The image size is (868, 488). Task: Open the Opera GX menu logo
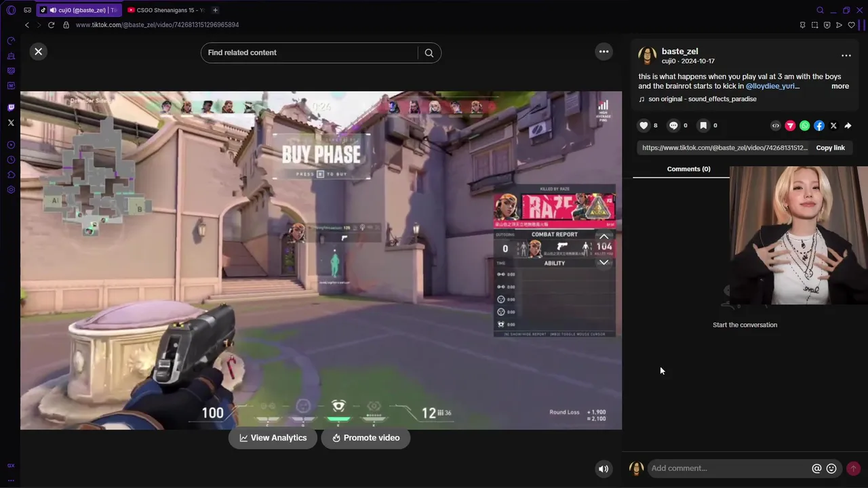click(x=11, y=10)
